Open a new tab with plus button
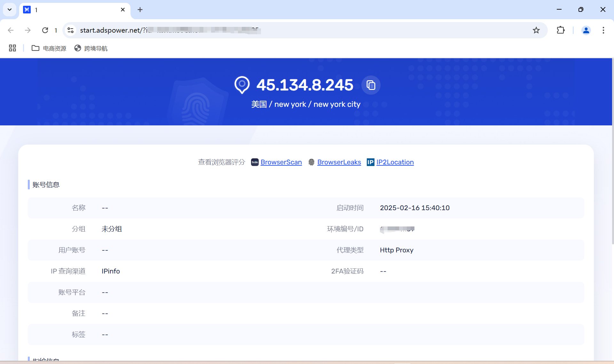 [x=140, y=10]
